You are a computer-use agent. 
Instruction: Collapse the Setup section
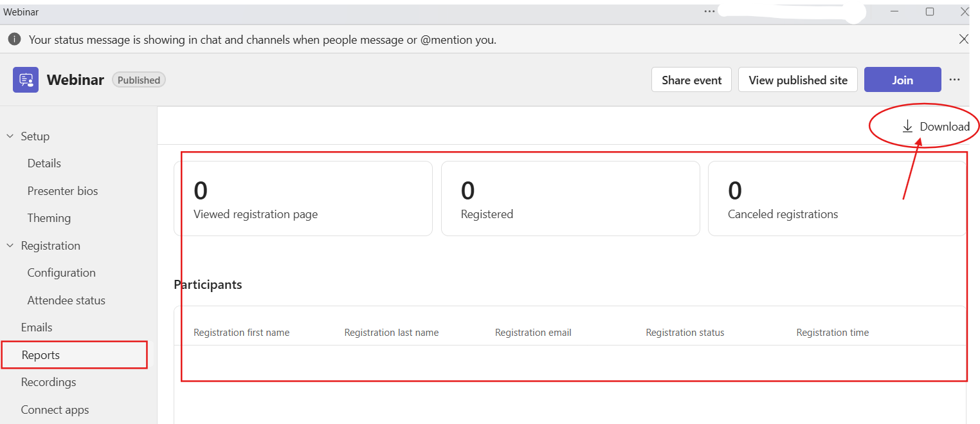point(10,136)
